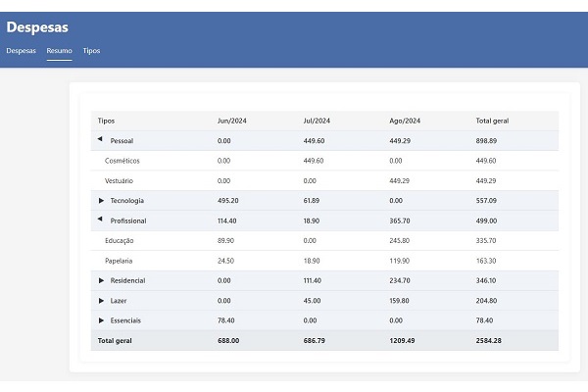Click the grand total value 2584.28
This screenshot has height=392, width=588.
490,341
